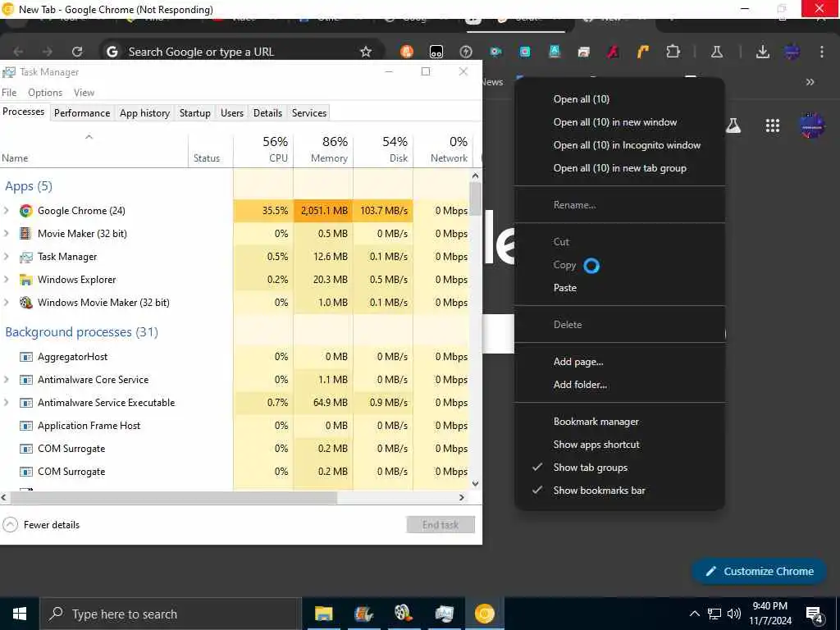
Task: Show hidden tray icons chevron
Action: pos(694,614)
